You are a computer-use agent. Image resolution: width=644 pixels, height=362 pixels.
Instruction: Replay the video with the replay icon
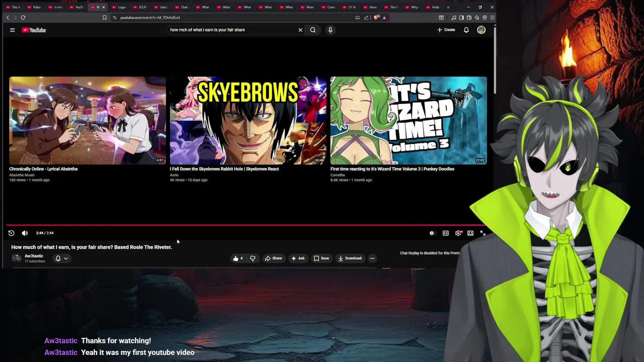11,233
